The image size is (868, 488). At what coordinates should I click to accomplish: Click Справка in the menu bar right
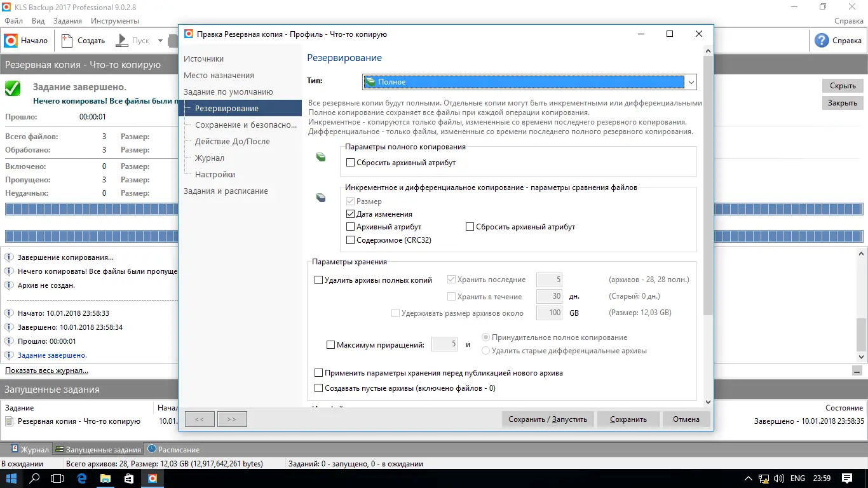(848, 21)
